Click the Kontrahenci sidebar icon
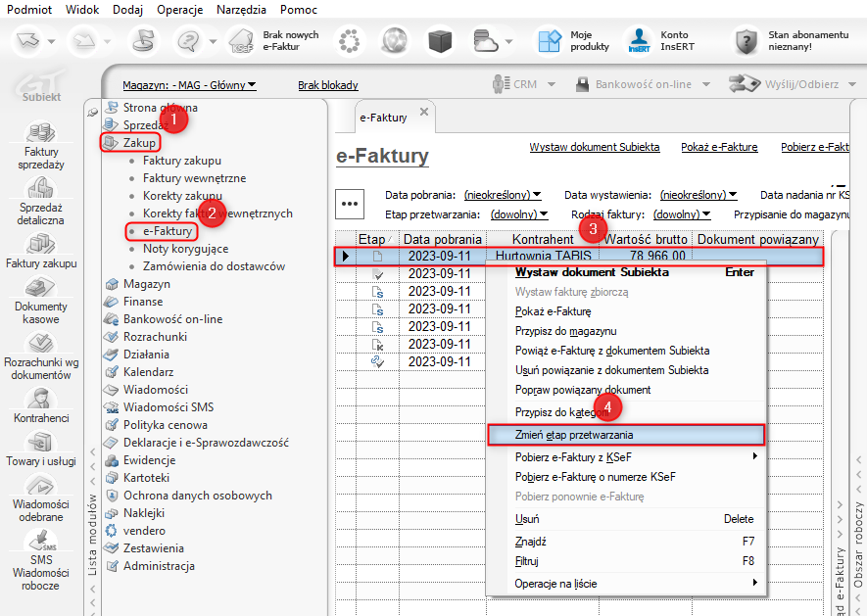Screen dimensions: 867x616 pyautogui.click(x=40, y=400)
